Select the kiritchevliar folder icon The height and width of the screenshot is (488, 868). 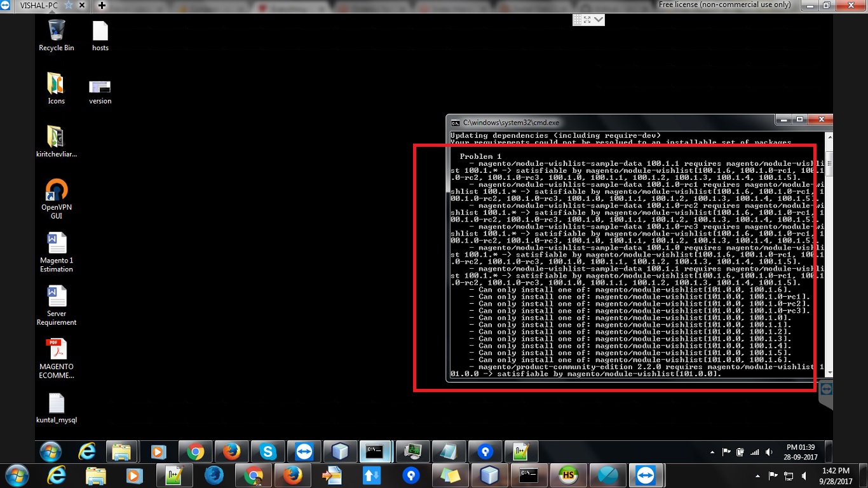56,141
